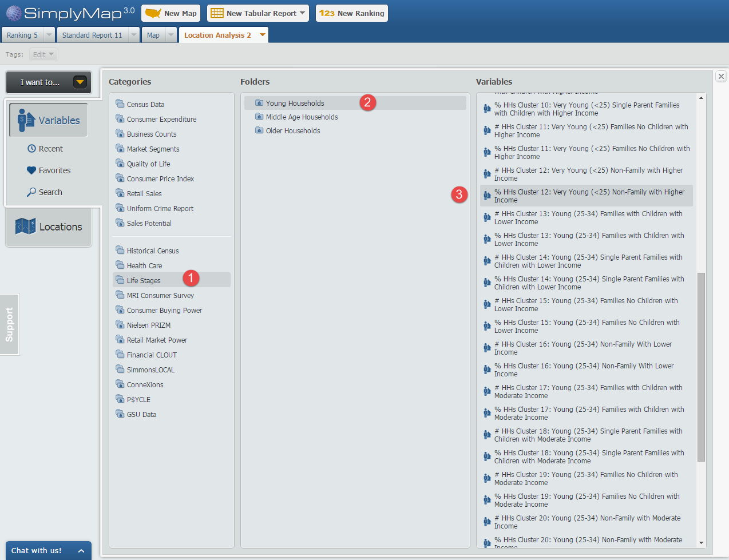Click the New Map USA icon

tap(153, 13)
